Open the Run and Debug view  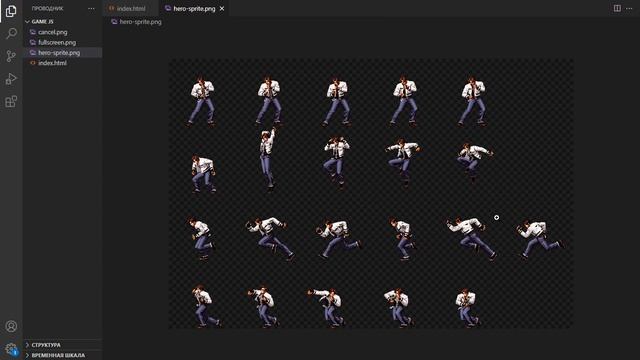(11, 78)
